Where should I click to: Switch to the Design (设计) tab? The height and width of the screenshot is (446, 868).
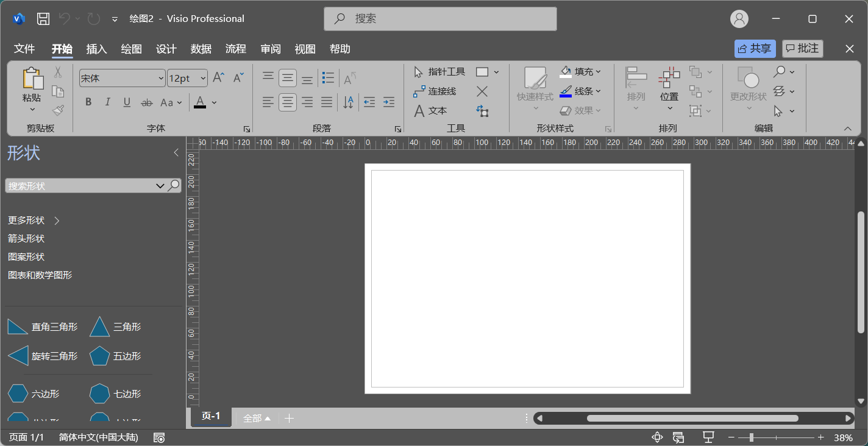(x=166, y=49)
